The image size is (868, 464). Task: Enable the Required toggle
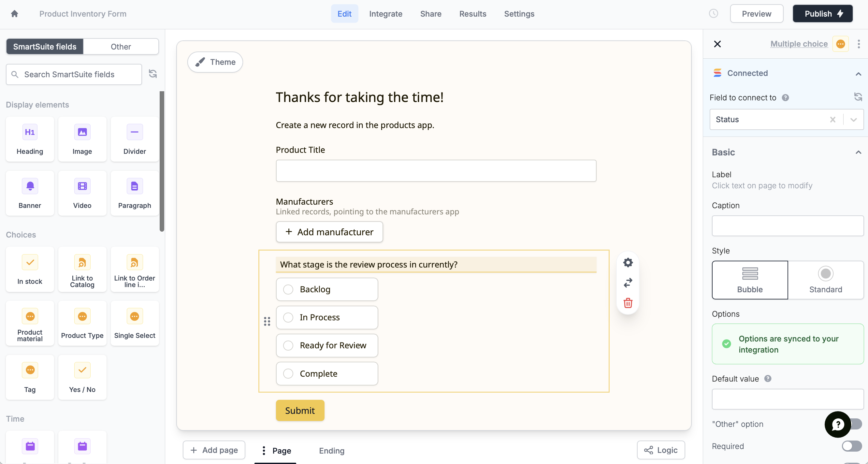pyautogui.click(x=851, y=446)
